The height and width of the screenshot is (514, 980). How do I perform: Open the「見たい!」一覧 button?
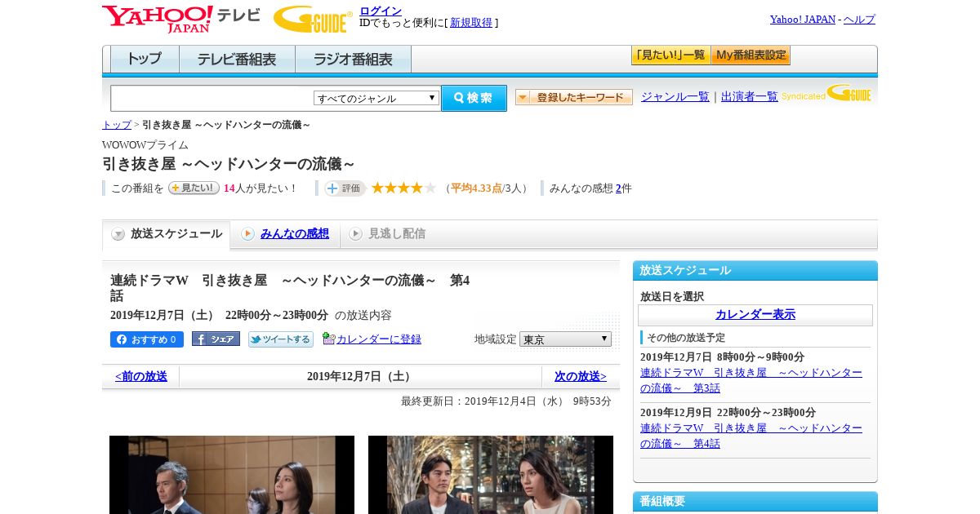coord(670,55)
